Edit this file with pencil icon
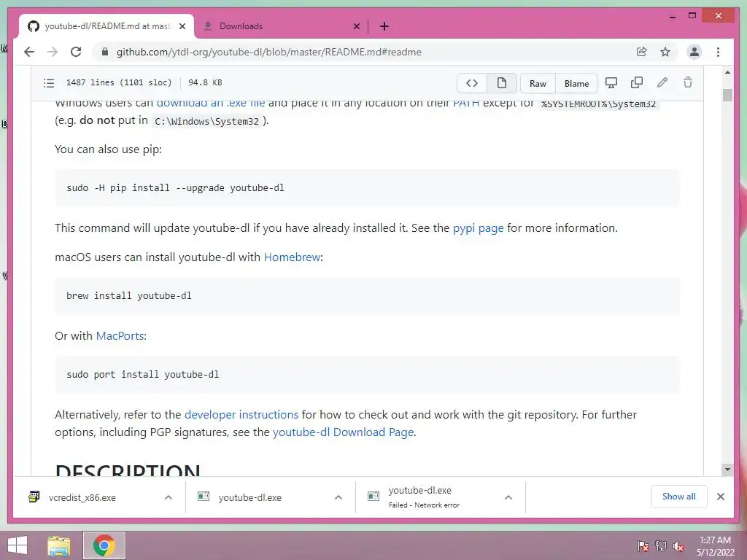This screenshot has width=747, height=560. (x=662, y=83)
